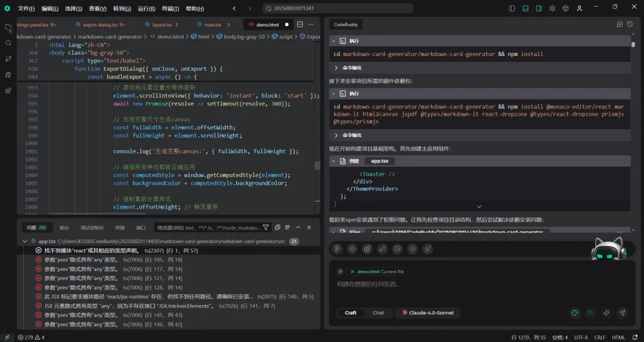This screenshot has height=342, width=644.
Task: Click the command center search box
Action: pos(338,8)
